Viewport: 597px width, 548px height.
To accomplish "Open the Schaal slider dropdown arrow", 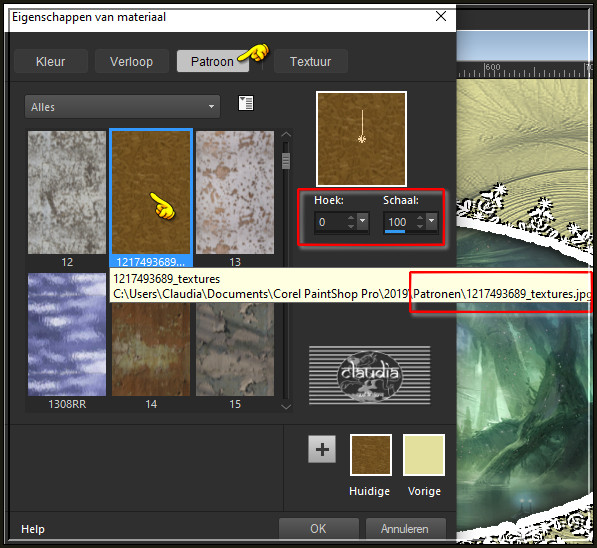I will click(431, 221).
